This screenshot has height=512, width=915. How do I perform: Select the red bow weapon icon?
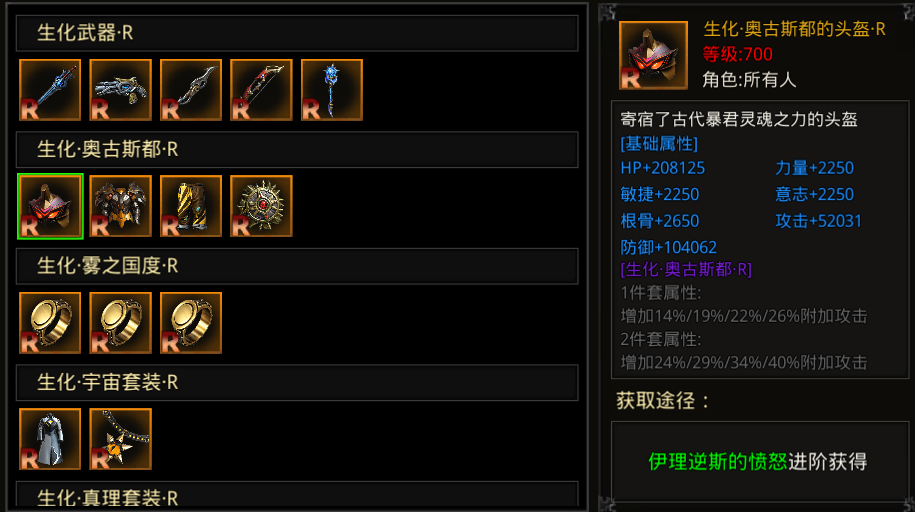(x=261, y=90)
